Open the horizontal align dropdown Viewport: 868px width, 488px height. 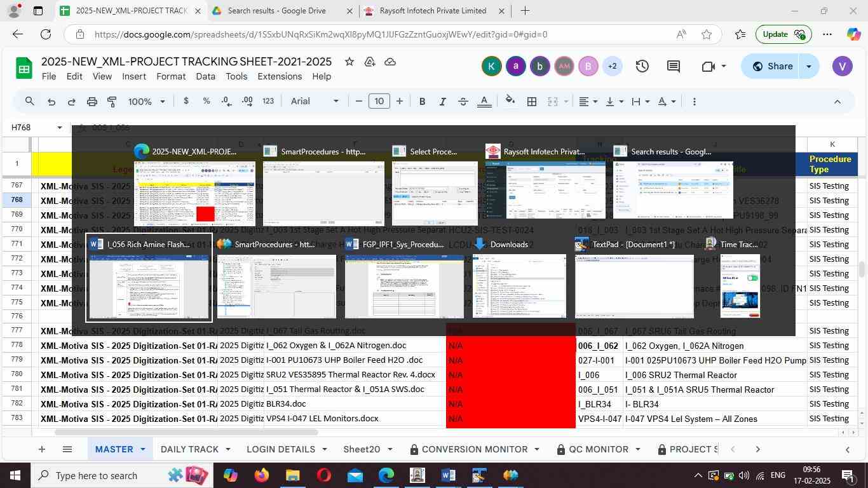(588, 102)
